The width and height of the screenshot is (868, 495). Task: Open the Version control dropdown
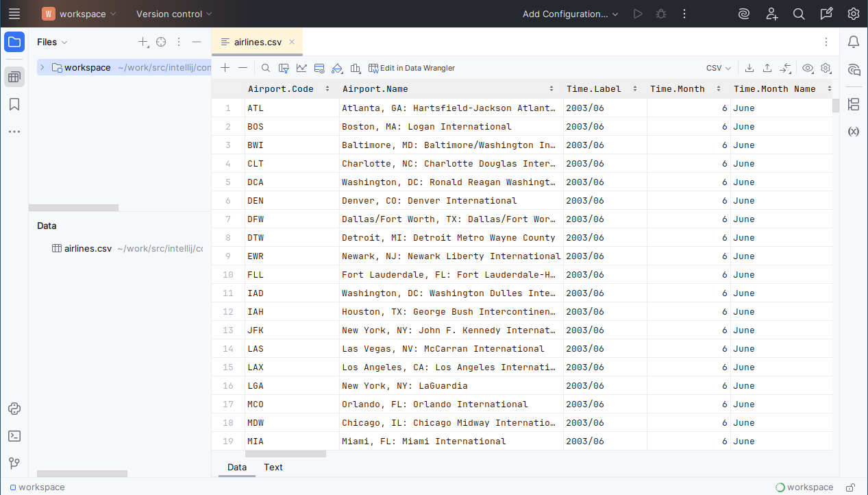coord(174,14)
